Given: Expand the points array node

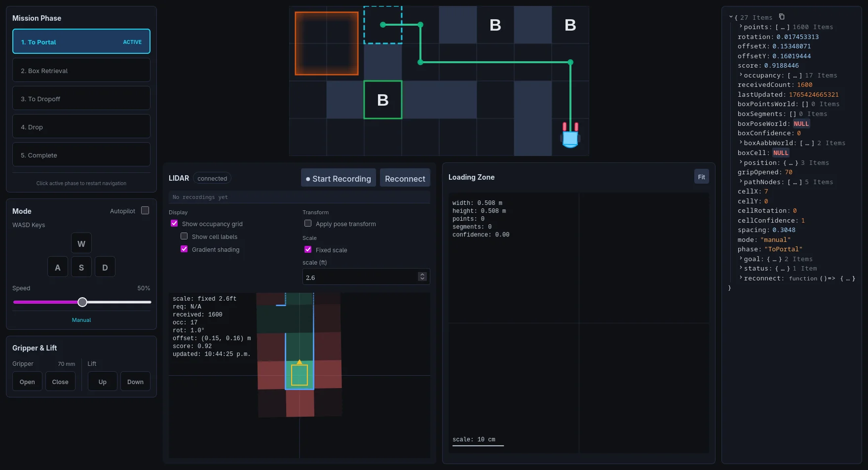Looking at the screenshot, I should pos(741,27).
